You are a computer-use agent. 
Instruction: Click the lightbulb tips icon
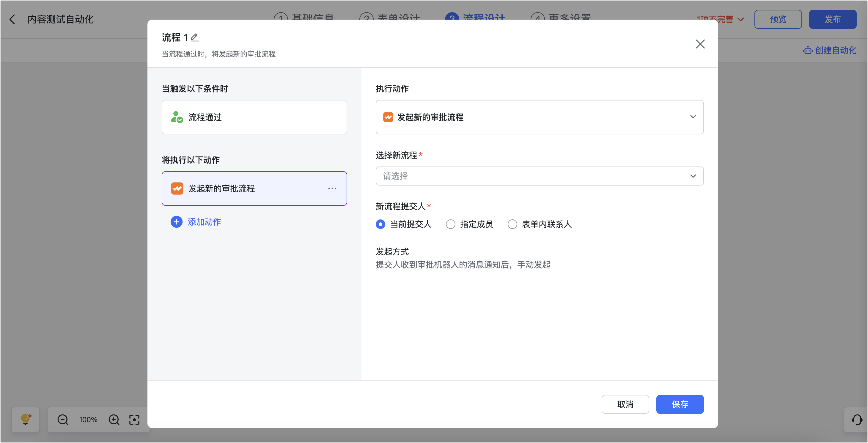click(x=26, y=420)
